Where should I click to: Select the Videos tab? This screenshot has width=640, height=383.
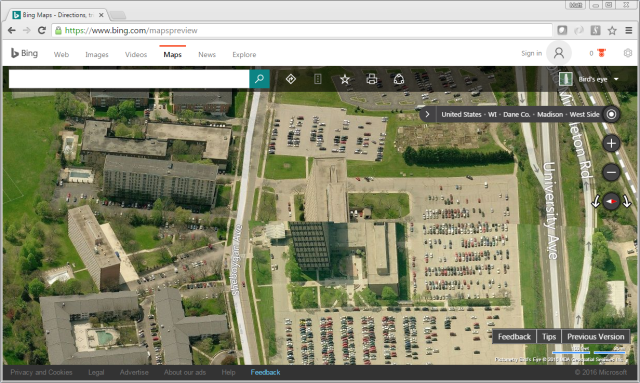136,54
